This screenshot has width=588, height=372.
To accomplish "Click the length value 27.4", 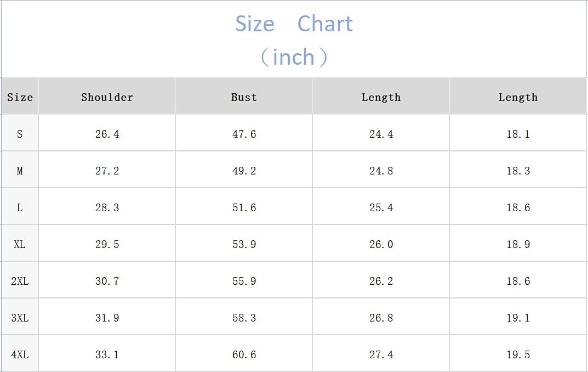I will coord(381,355).
